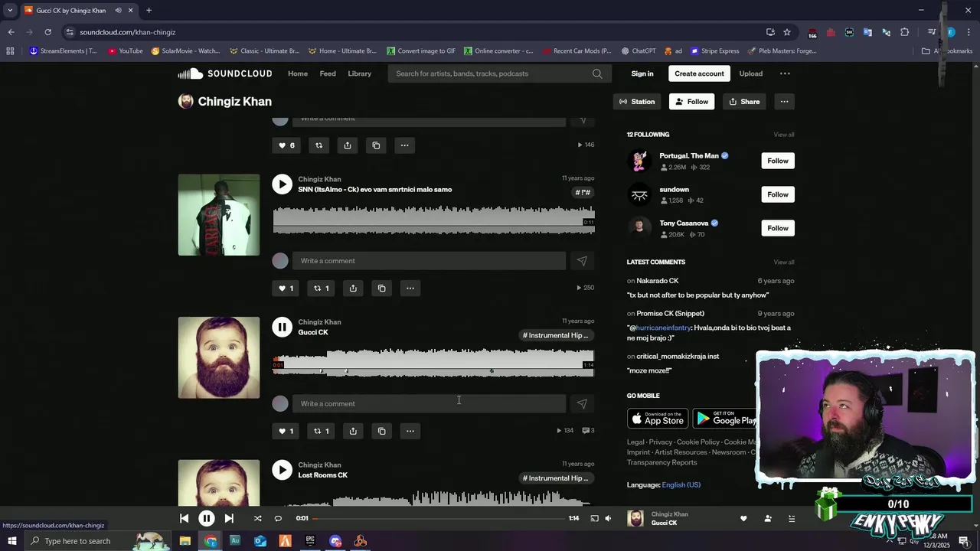Open File Explorer from the taskbar

pyautogui.click(x=185, y=541)
